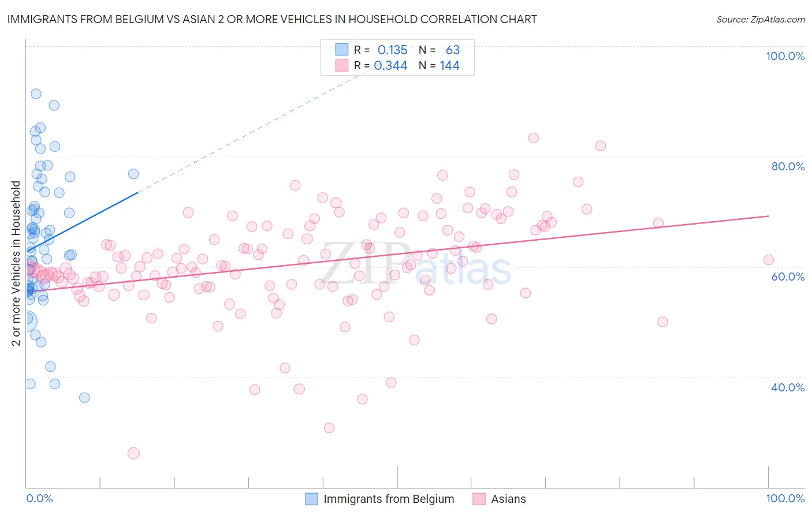The width and height of the screenshot is (812, 515).
Task: Click the pink swatch beside R = 0.344
Action: pyautogui.click(x=342, y=65)
